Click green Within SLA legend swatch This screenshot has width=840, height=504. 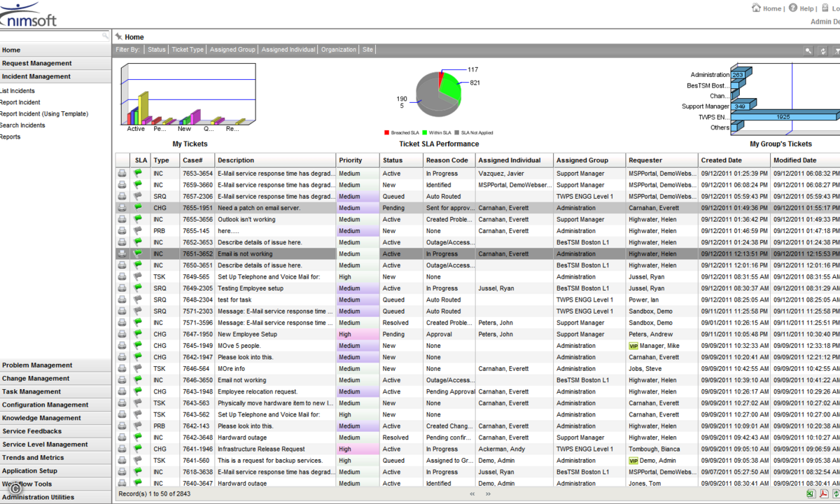pyautogui.click(x=425, y=132)
